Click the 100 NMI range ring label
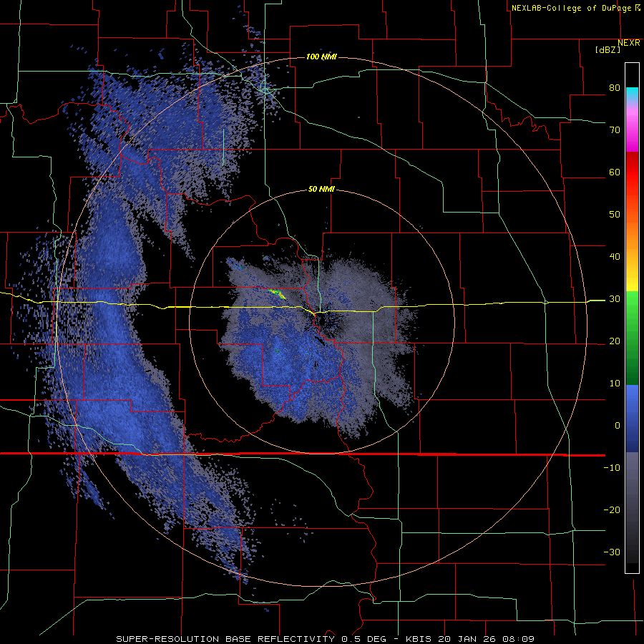Viewport: 644px width, 644px height. pos(321,57)
